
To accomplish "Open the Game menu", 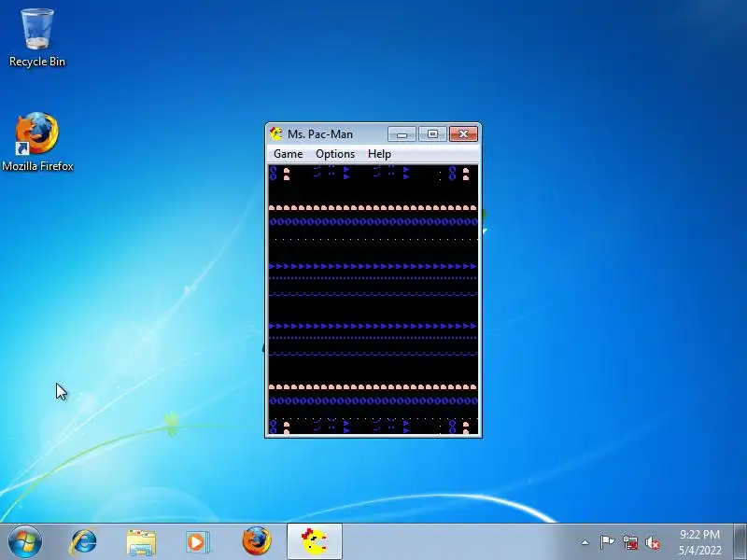I will point(288,154).
